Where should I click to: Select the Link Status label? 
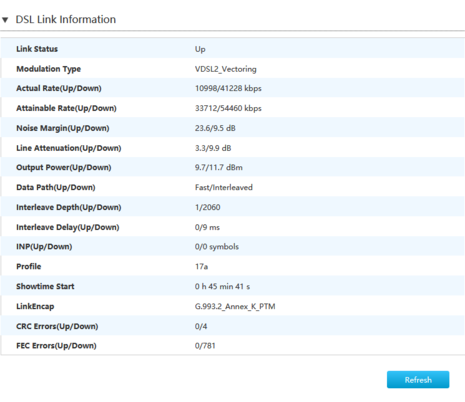(37, 49)
